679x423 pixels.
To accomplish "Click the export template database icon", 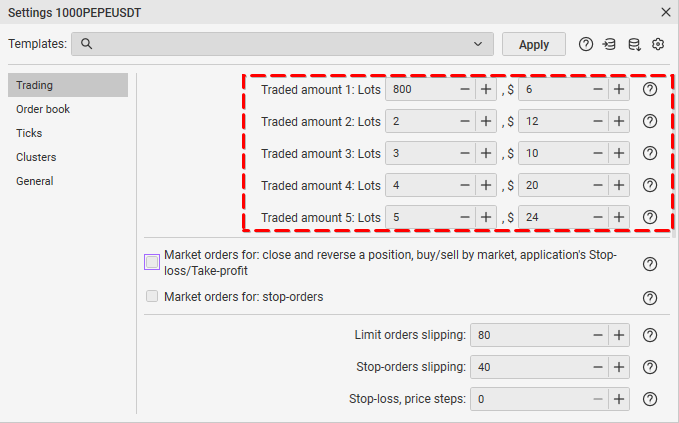I will pyautogui.click(x=634, y=44).
